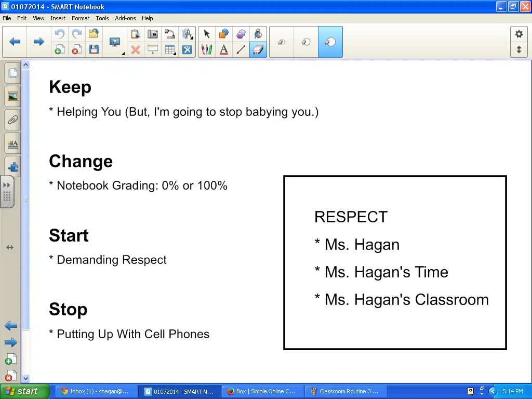Switch to Box Firefox taskbar window
Screen dimensions: 532x399
point(262,391)
